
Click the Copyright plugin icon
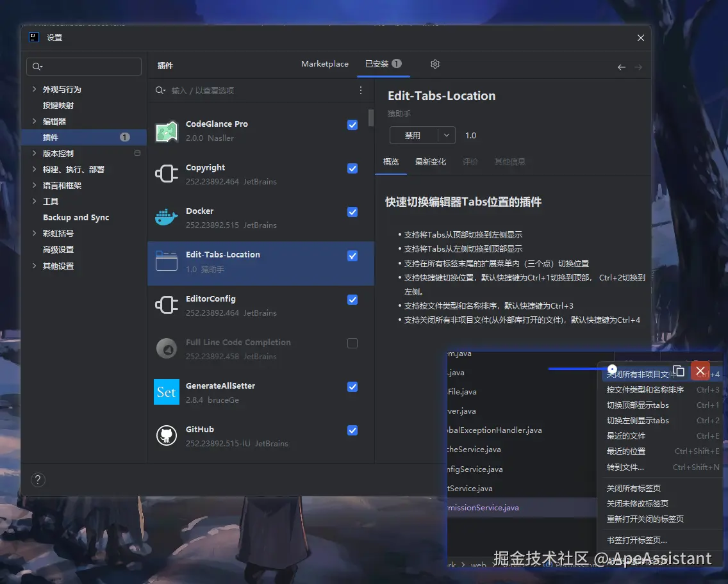[166, 174]
